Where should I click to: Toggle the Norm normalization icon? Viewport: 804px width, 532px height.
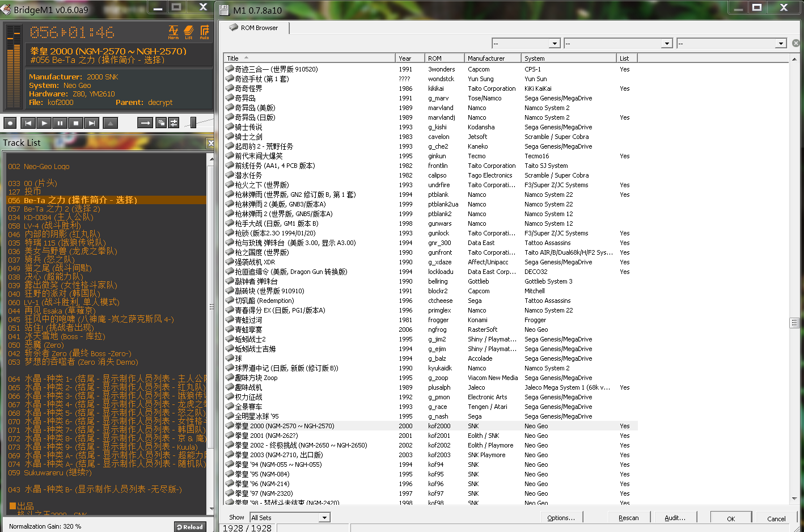(x=174, y=32)
